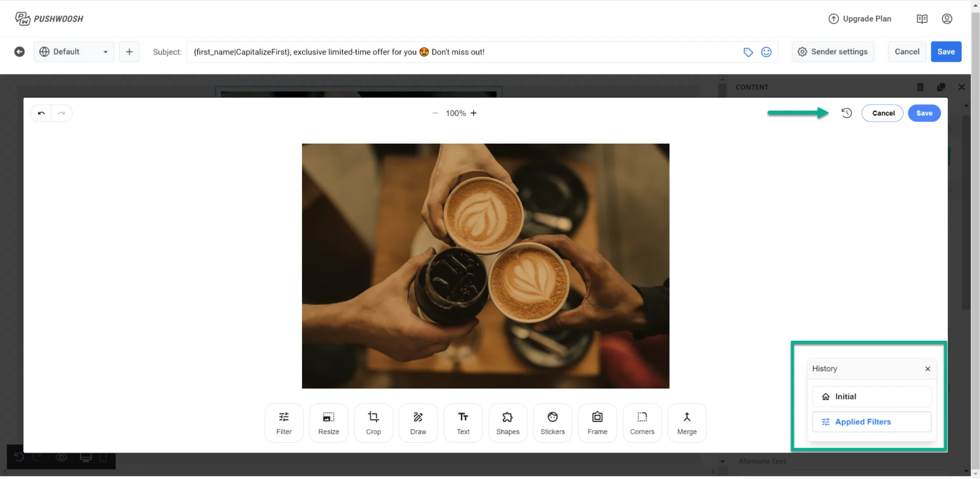
Task: Expand the Default language dropdown
Action: [74, 52]
